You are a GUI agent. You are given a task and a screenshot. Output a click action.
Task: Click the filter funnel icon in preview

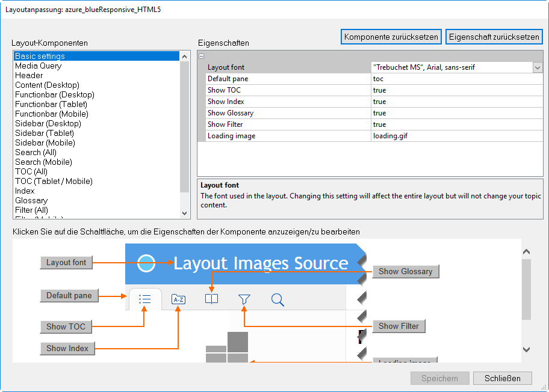244,299
